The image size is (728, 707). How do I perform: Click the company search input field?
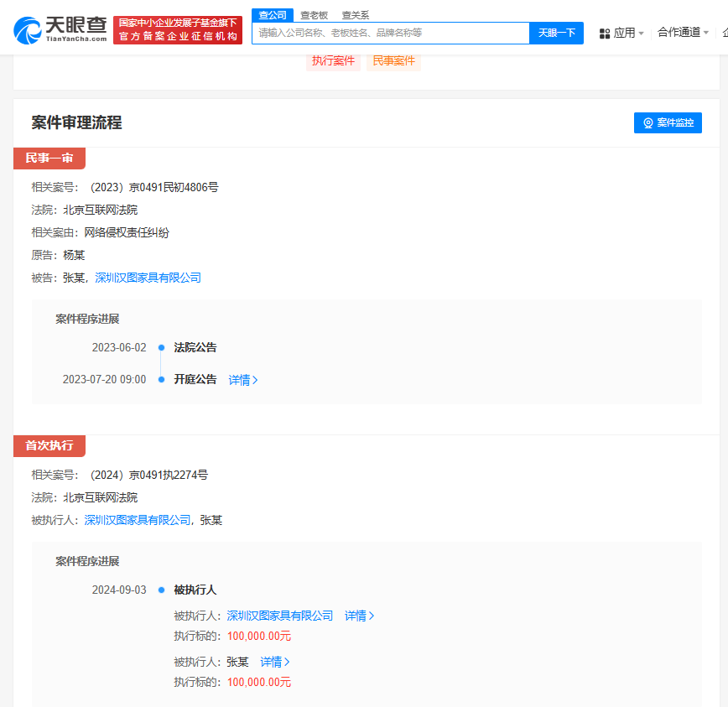pyautogui.click(x=390, y=33)
